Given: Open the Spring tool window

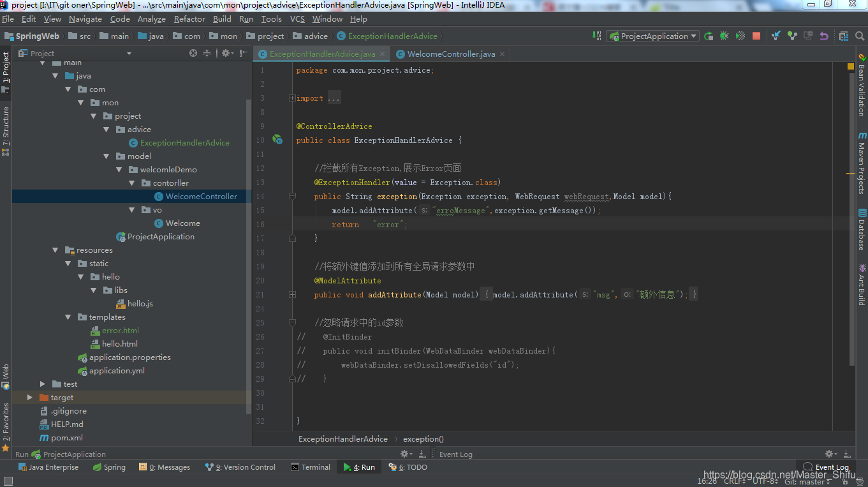Looking at the screenshot, I should (110, 467).
